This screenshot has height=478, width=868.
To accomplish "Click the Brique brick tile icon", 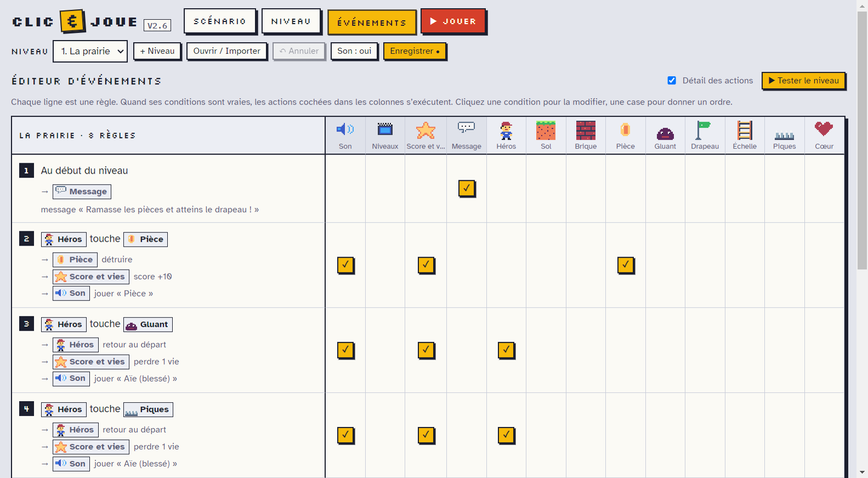I will click(x=586, y=130).
